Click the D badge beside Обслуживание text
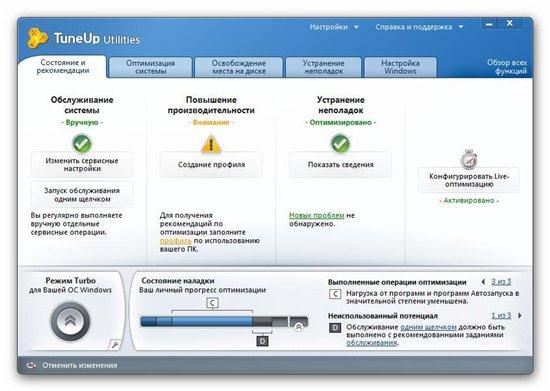 (x=335, y=328)
